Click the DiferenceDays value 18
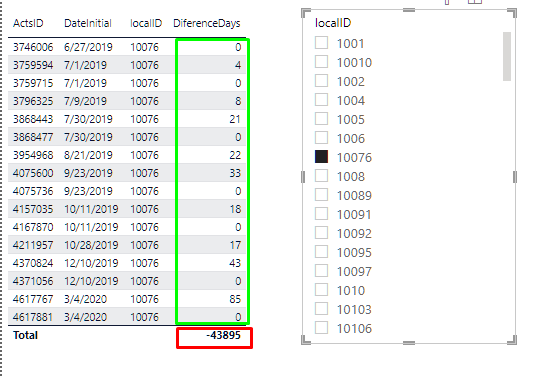542x376 pixels. point(235,209)
